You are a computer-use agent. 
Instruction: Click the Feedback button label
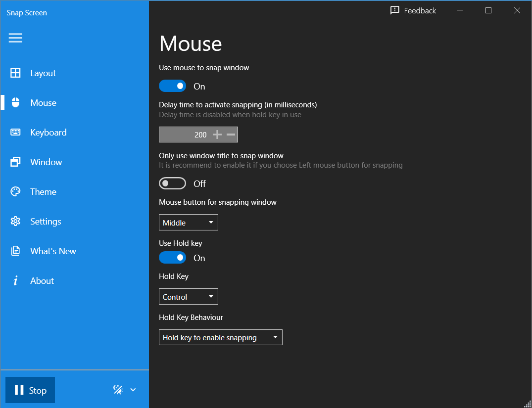click(420, 11)
